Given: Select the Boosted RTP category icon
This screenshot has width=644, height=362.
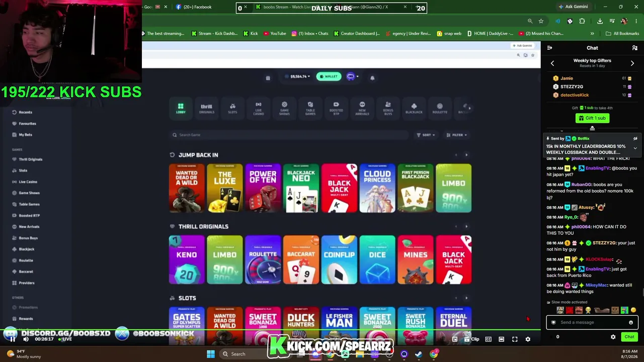Looking at the screenshot, I should click(336, 108).
